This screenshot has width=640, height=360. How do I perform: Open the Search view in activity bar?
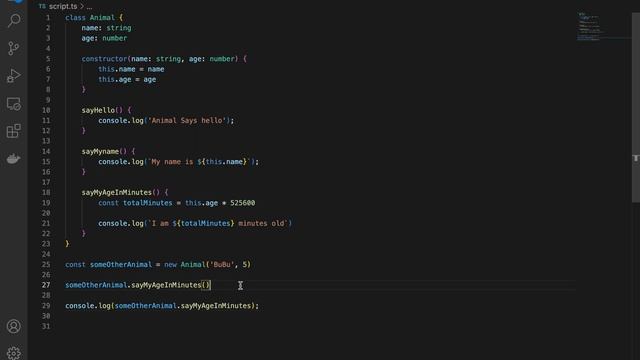(14, 20)
